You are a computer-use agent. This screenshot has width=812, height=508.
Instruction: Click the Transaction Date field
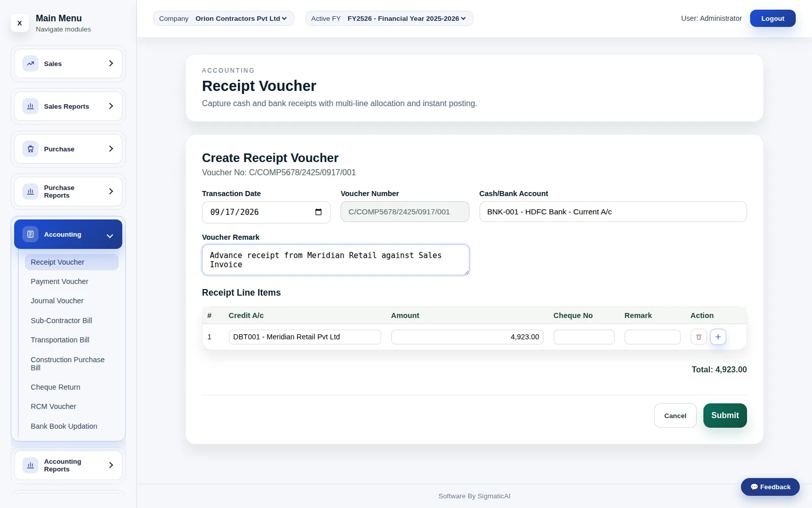[x=266, y=212]
